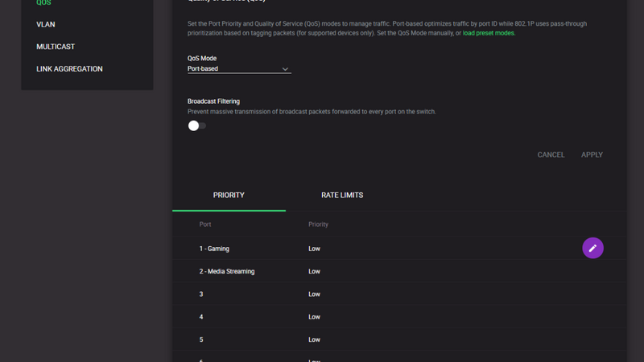Click the purple edit pencil icon

592,249
